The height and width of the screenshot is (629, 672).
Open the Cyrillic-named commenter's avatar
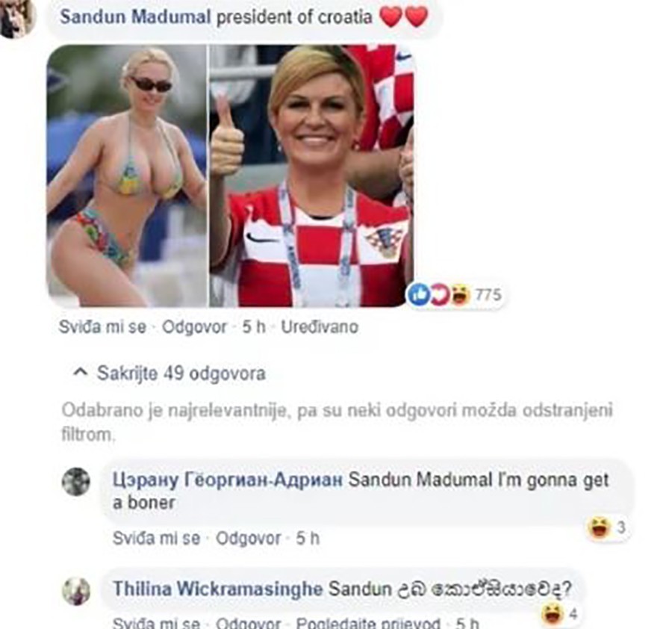click(x=76, y=482)
